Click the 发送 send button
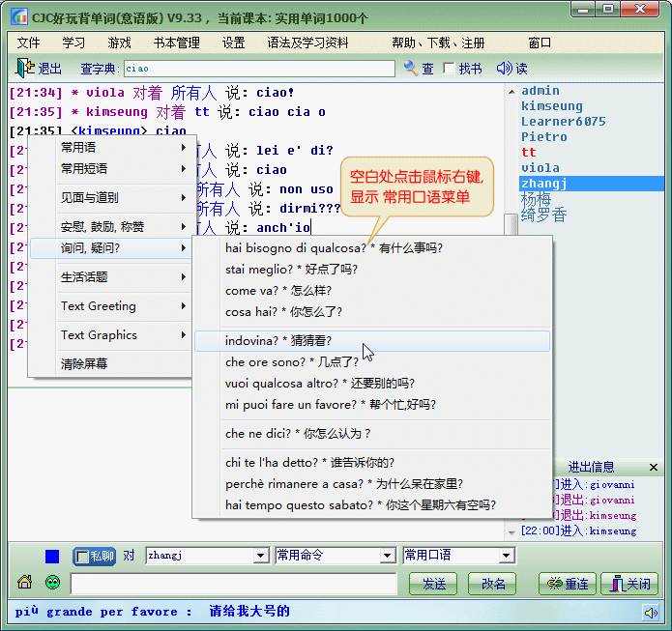Screen dimensions: 672x631 [434, 584]
